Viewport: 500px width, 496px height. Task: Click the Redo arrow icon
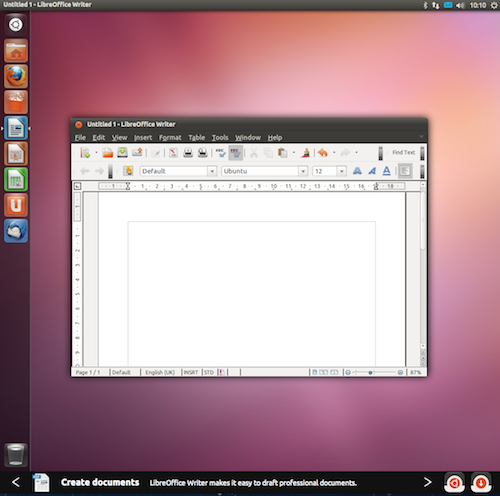click(x=345, y=153)
